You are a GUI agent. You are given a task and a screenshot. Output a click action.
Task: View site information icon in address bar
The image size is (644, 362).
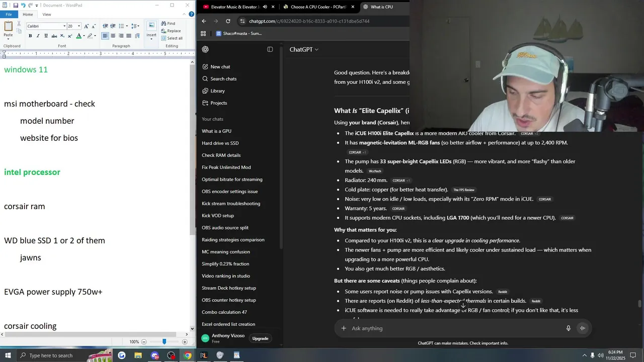pos(243,21)
